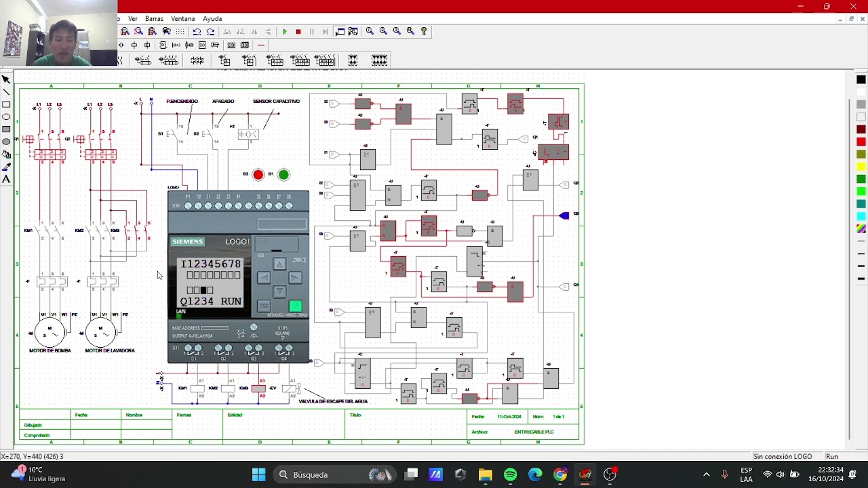
Task: Click the LOGO module down arrow key
Action: 279,291
